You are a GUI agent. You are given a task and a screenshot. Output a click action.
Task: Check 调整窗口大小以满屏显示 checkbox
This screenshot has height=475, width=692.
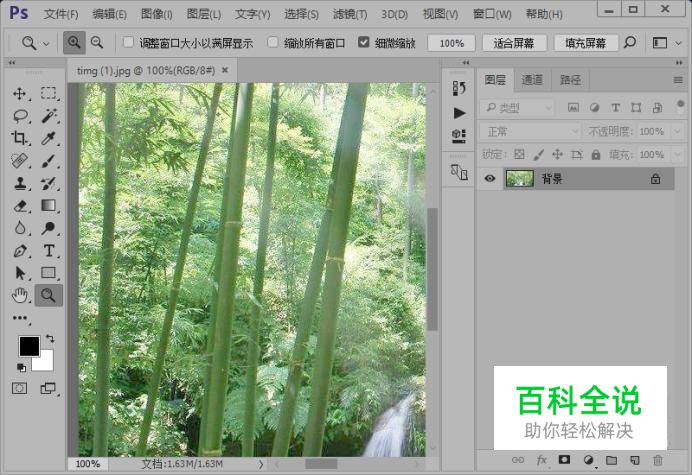128,42
